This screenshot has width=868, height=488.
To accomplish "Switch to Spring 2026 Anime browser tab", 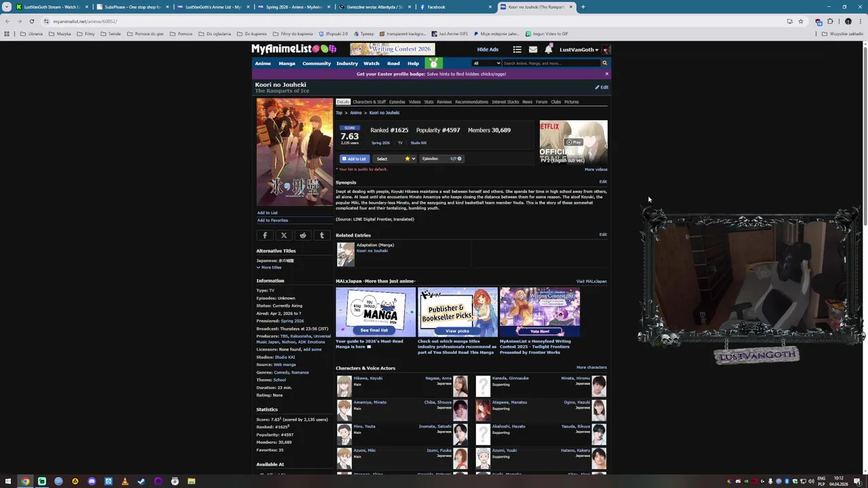I will [x=294, y=7].
